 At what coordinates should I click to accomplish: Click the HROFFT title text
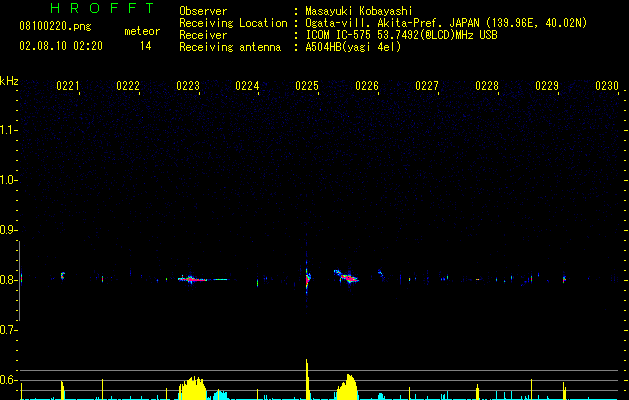coord(103,8)
